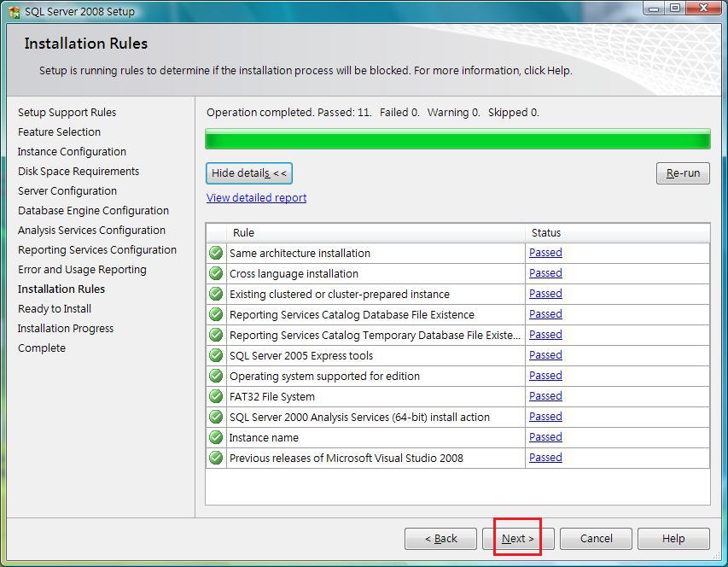Select Instance Configuration step in sidebar
728x567 pixels.
pos(72,151)
